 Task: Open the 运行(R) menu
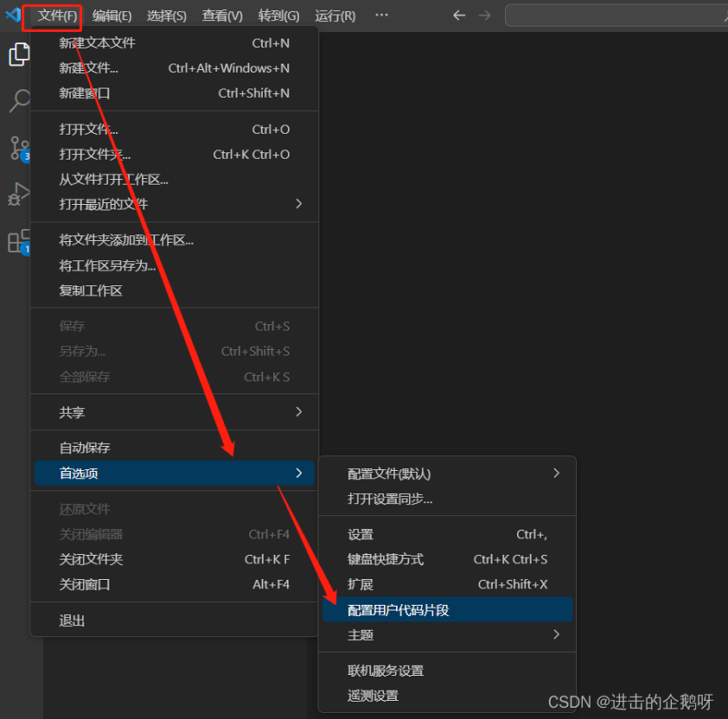335,16
